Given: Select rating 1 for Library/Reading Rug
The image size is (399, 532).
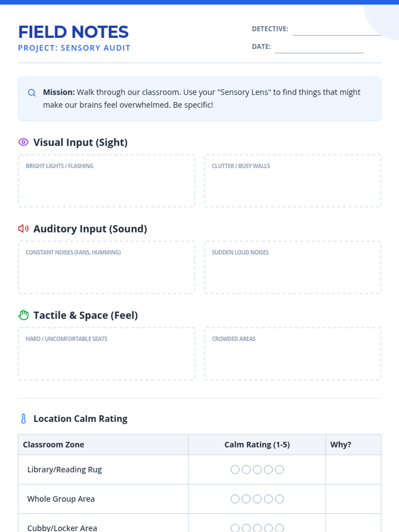Looking at the screenshot, I should 235,469.
